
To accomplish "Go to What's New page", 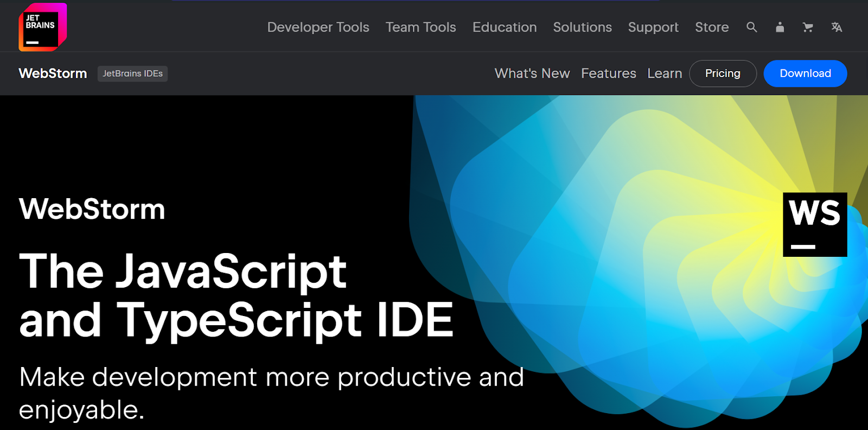I will coord(532,73).
